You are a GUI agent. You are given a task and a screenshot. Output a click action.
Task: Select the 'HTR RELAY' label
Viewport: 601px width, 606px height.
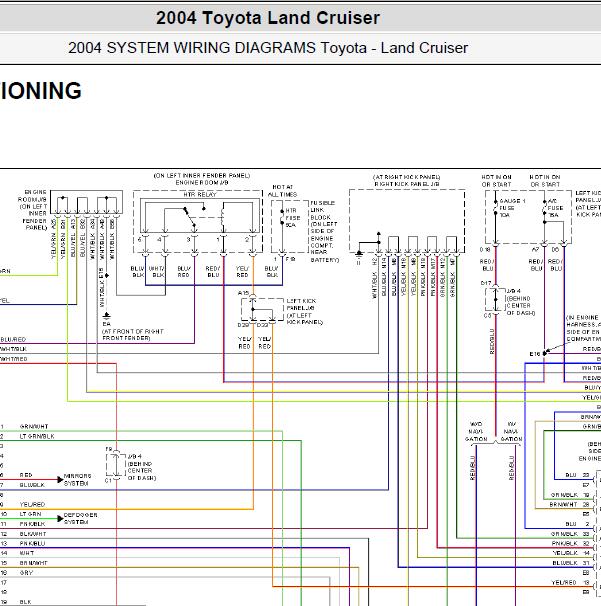coord(200,194)
